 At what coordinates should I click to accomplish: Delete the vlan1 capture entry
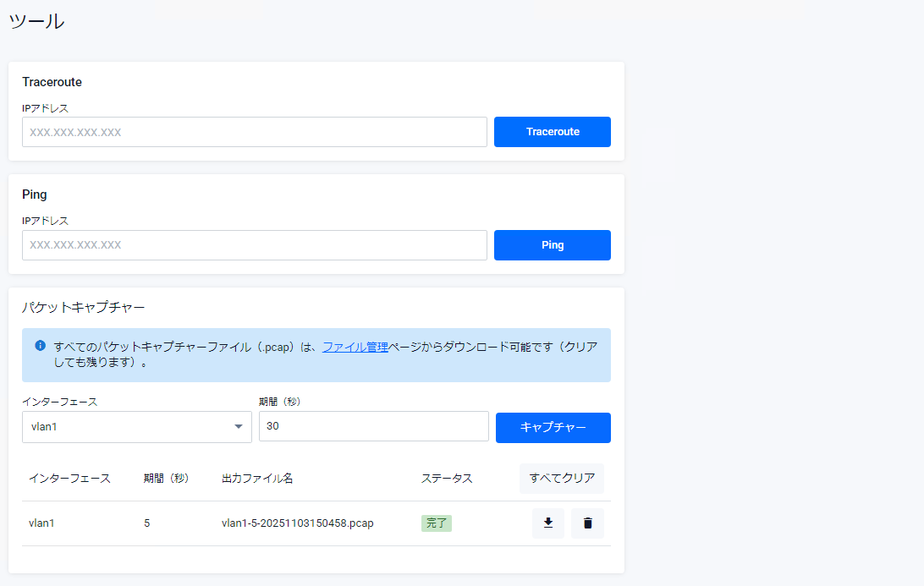[x=587, y=523]
